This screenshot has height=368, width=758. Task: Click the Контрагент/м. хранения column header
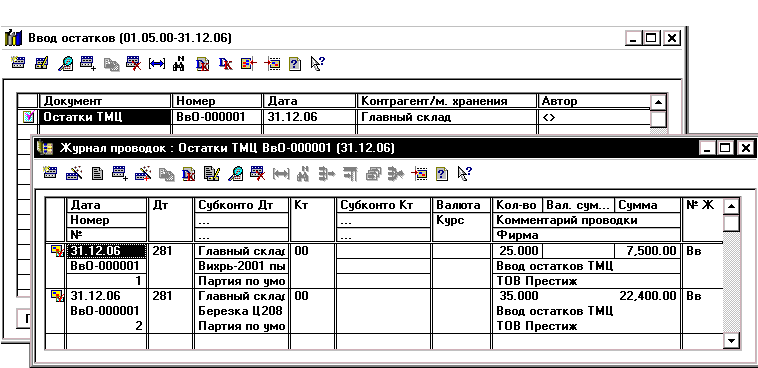pos(446,101)
